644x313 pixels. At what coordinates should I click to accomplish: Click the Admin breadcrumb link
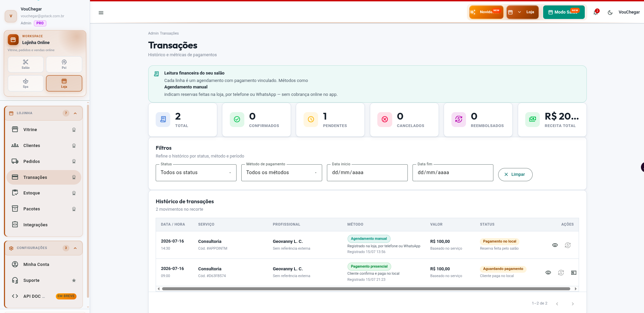coord(153,33)
